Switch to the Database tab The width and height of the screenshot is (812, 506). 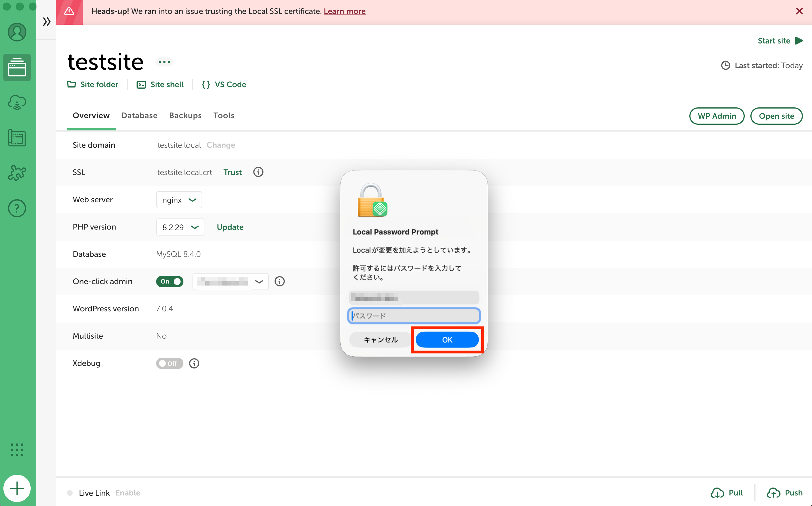click(139, 115)
